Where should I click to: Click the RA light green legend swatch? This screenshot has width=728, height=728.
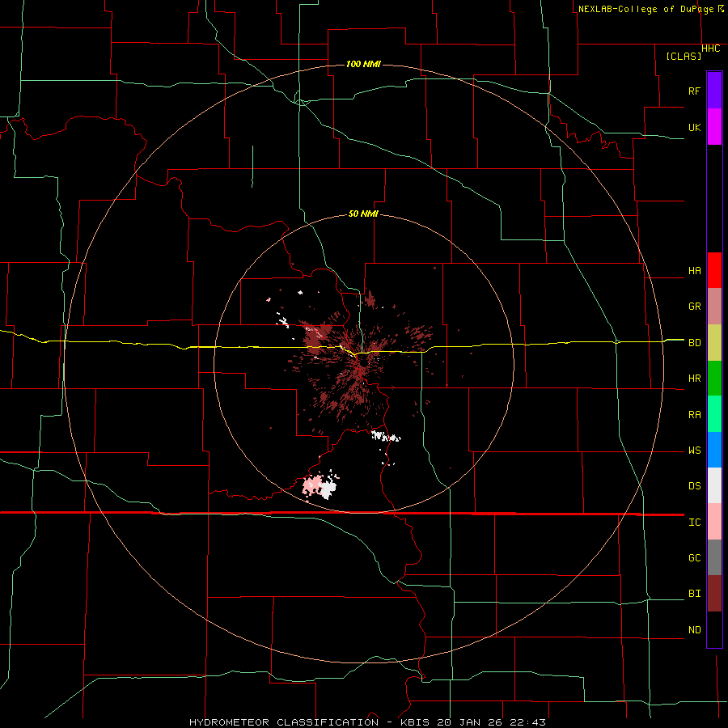click(714, 414)
